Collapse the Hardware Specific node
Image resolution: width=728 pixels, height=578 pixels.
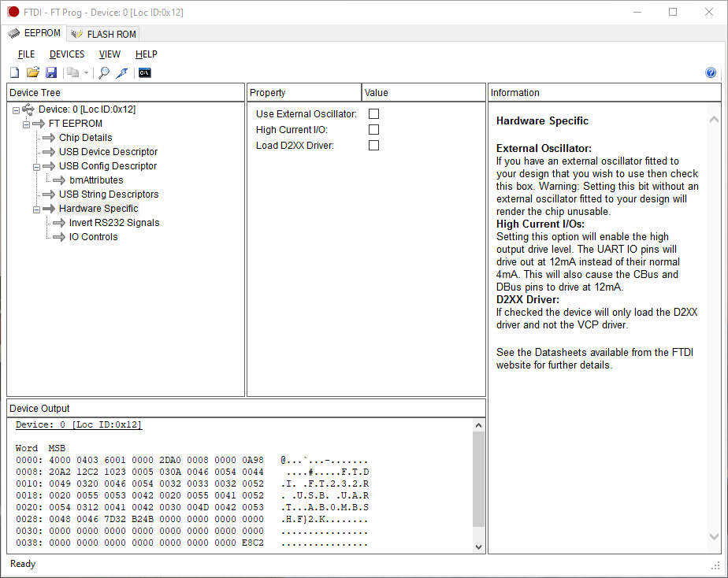tap(36, 209)
